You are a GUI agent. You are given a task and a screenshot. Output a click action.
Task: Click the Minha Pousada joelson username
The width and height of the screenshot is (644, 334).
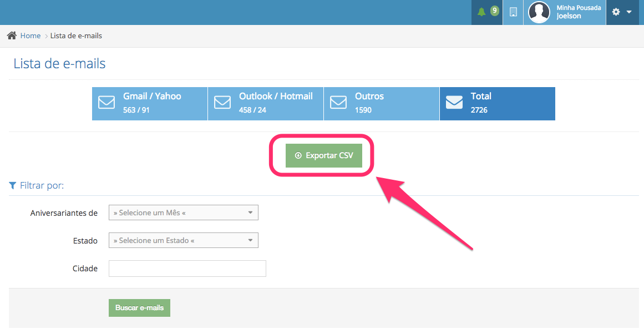579,12
